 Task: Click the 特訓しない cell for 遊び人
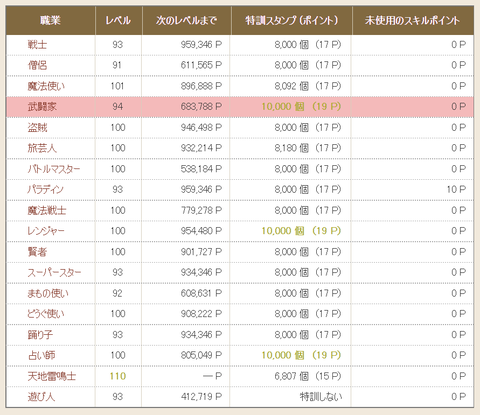click(x=321, y=397)
